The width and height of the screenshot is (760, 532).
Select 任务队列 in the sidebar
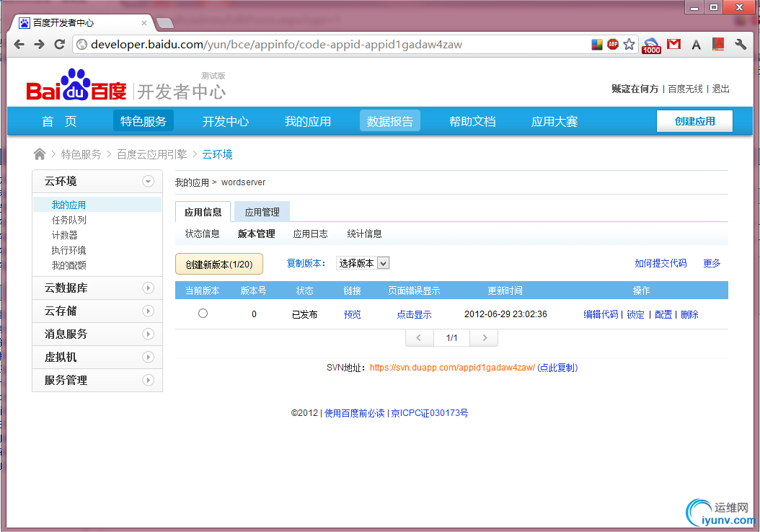pos(69,220)
